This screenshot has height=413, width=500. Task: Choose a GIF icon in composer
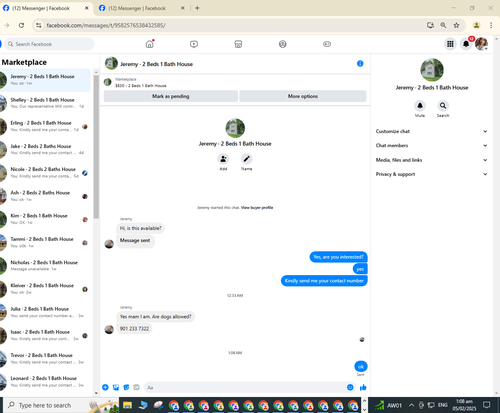point(136,387)
